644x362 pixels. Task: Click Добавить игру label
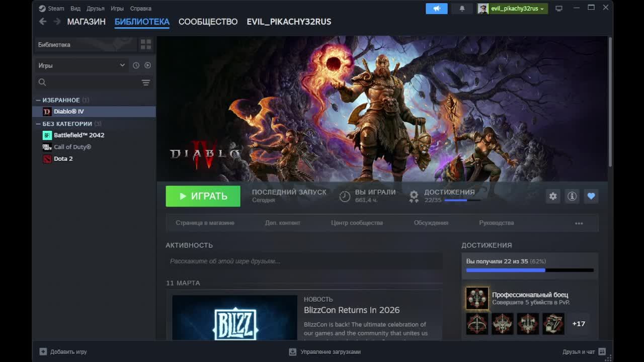[68, 352]
